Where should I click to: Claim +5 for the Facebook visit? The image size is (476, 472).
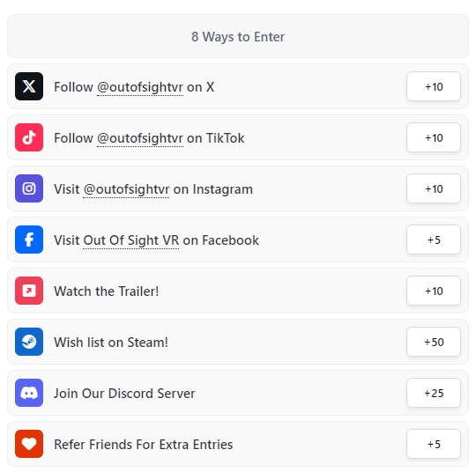click(x=434, y=240)
